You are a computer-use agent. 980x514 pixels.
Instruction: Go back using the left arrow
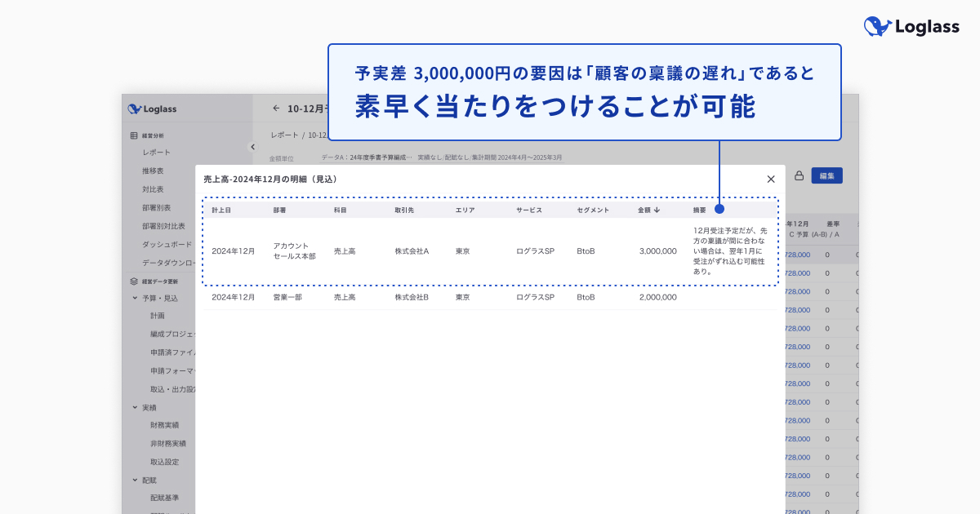276,108
